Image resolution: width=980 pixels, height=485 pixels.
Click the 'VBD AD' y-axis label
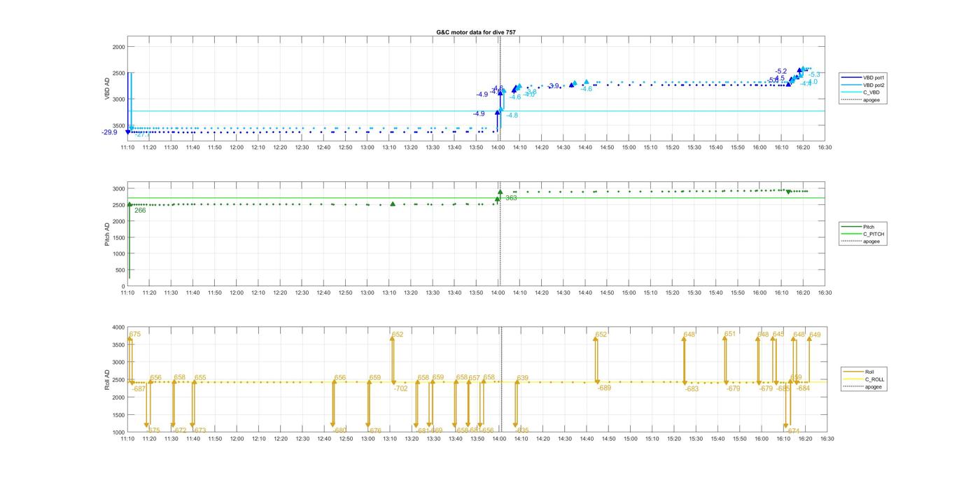(x=108, y=89)
